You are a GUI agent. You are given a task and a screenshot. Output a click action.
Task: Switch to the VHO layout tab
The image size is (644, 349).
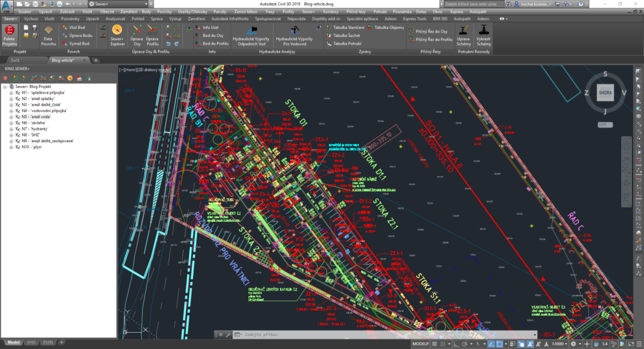31,342
